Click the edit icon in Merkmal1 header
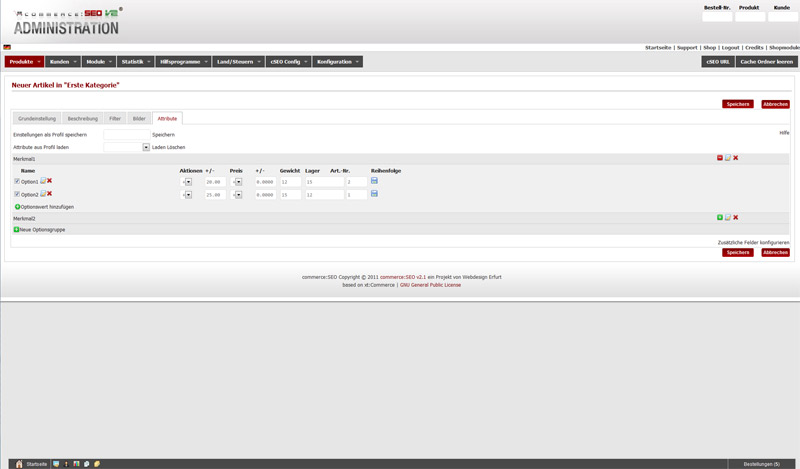Image resolution: width=800 pixels, height=469 pixels. click(x=727, y=158)
